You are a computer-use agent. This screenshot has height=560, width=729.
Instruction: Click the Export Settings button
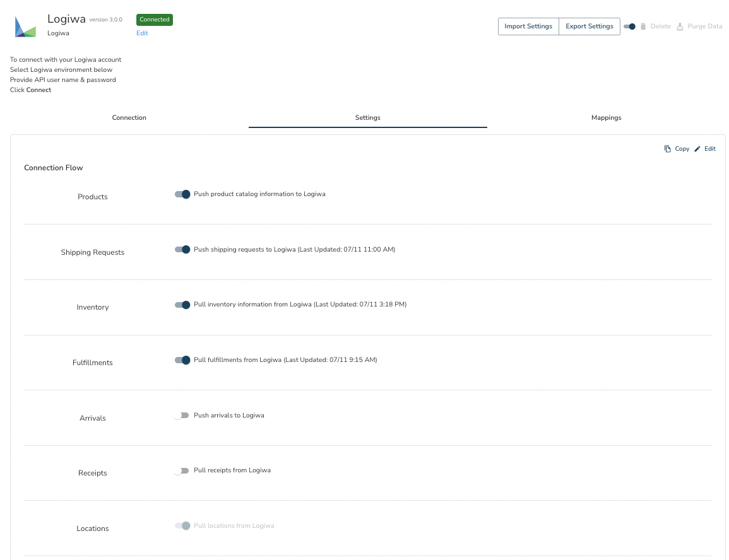click(x=590, y=26)
